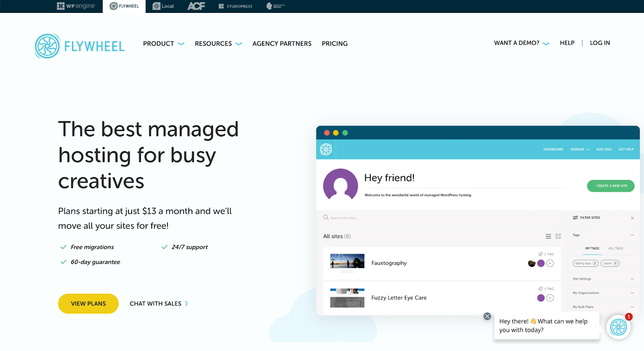
Task: Click the View Plans button
Action: tap(88, 303)
